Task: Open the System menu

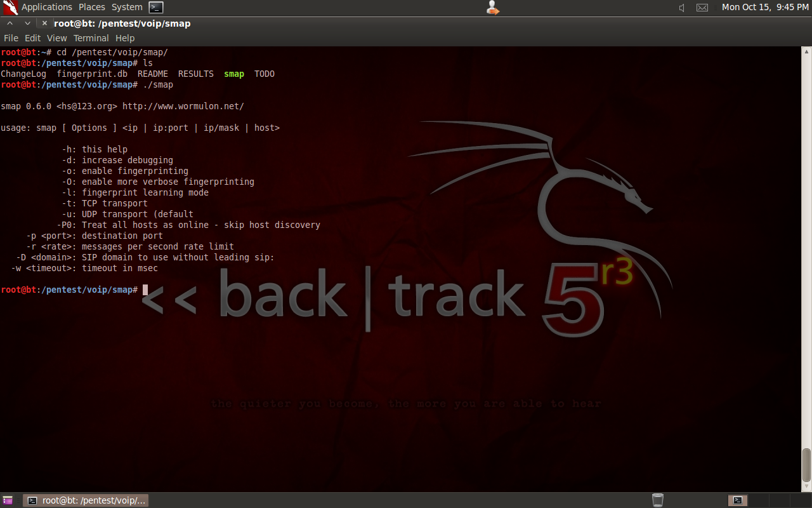Action: [127, 7]
